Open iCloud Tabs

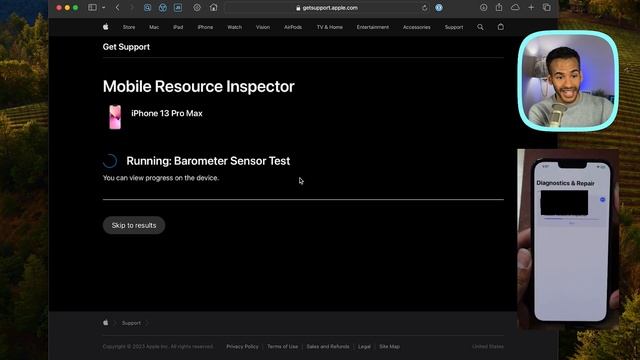click(515, 7)
